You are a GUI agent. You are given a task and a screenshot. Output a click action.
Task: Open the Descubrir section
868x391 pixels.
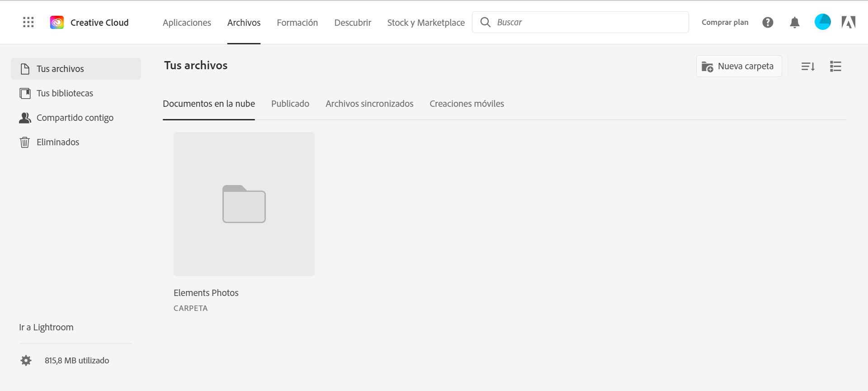353,23
